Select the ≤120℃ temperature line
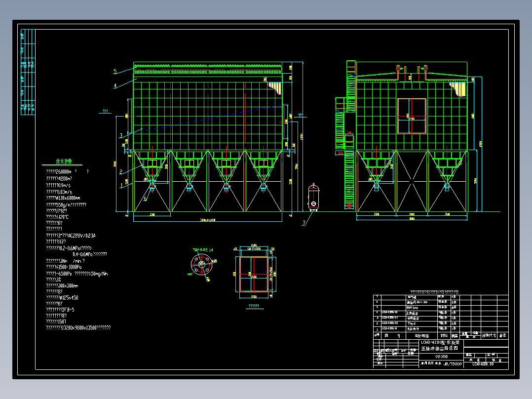This screenshot has width=532, height=399. point(57,217)
